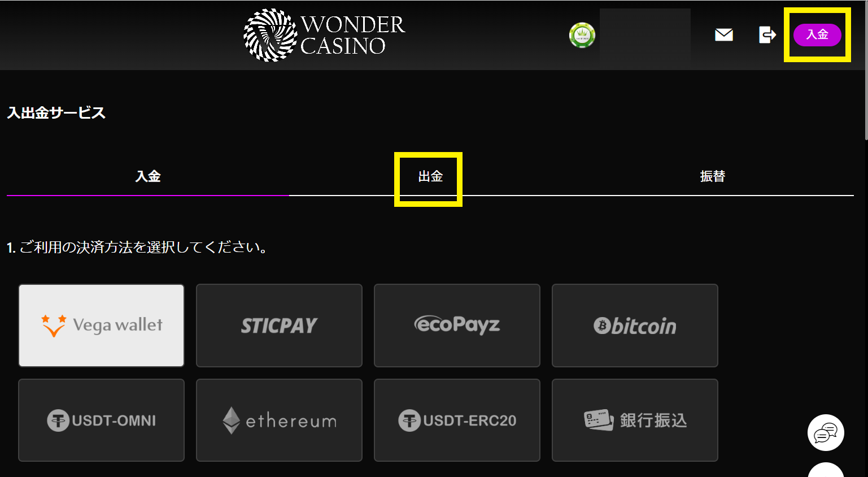Select Vega wallet payment method

[102, 326]
